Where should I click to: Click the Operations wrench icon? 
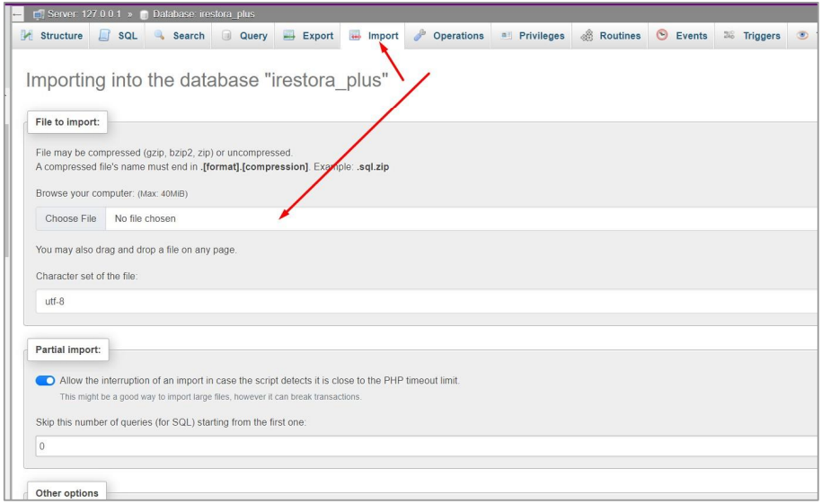click(420, 36)
